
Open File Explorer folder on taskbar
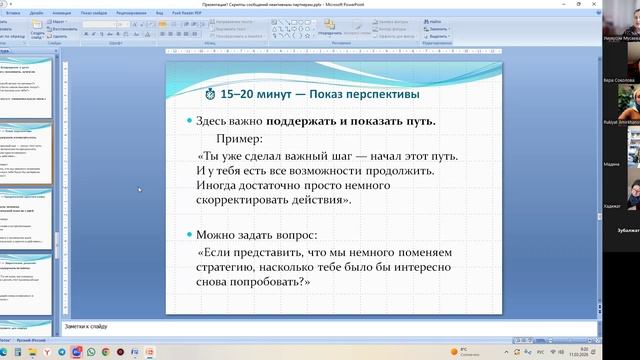pyautogui.click(x=32, y=352)
